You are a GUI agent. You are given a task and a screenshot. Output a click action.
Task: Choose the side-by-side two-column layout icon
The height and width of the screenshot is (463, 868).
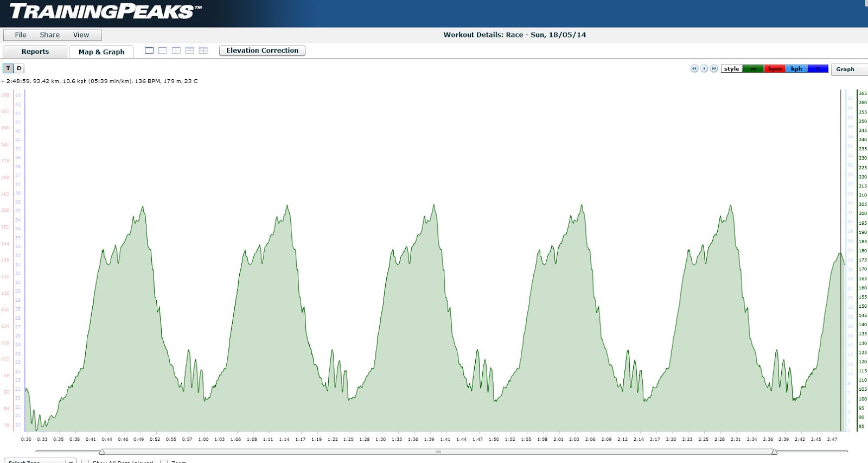point(176,50)
